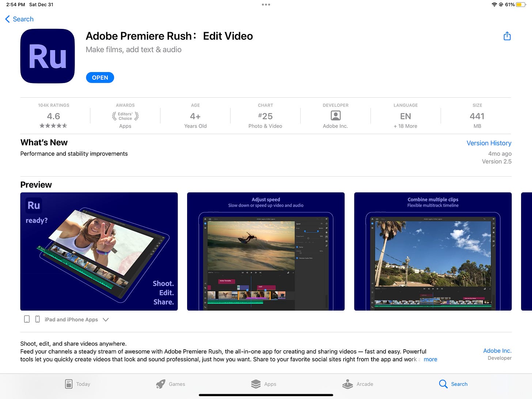Viewport: 532px width, 399px height.
Task: Tap the 'Version 2.5' text
Action: (497, 161)
